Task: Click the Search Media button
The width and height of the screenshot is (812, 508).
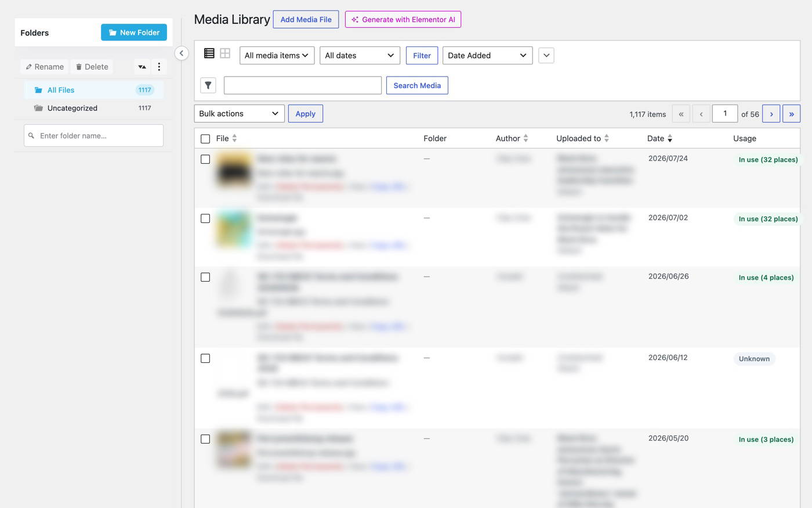Action: (417, 85)
